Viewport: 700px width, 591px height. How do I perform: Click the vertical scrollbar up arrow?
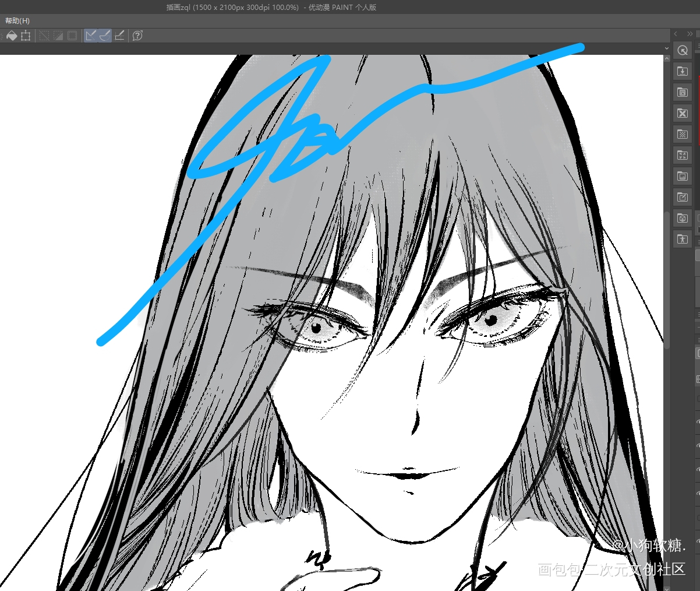click(x=667, y=58)
